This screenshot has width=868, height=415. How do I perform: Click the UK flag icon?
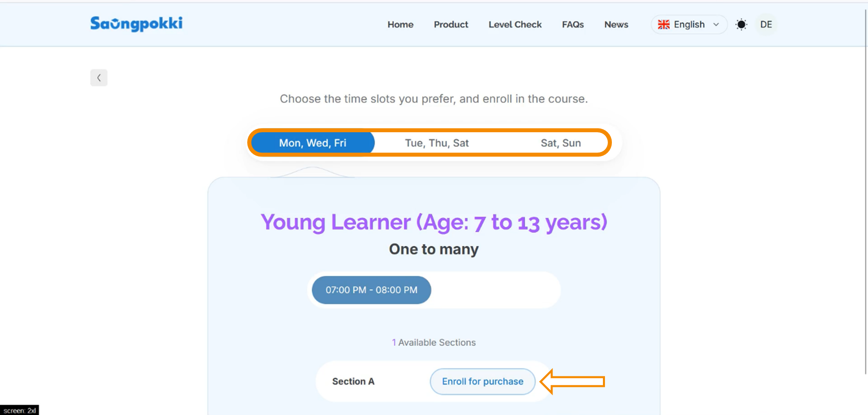pyautogui.click(x=664, y=24)
